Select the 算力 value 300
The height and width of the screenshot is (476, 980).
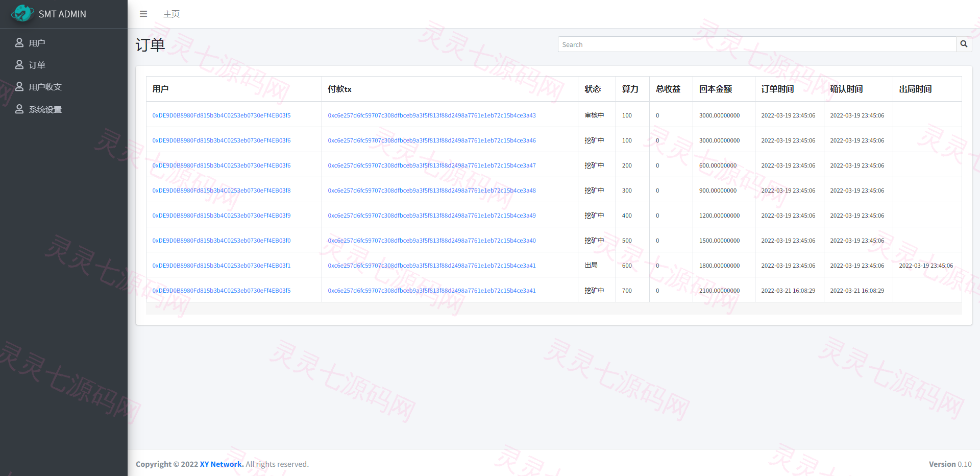pos(627,191)
